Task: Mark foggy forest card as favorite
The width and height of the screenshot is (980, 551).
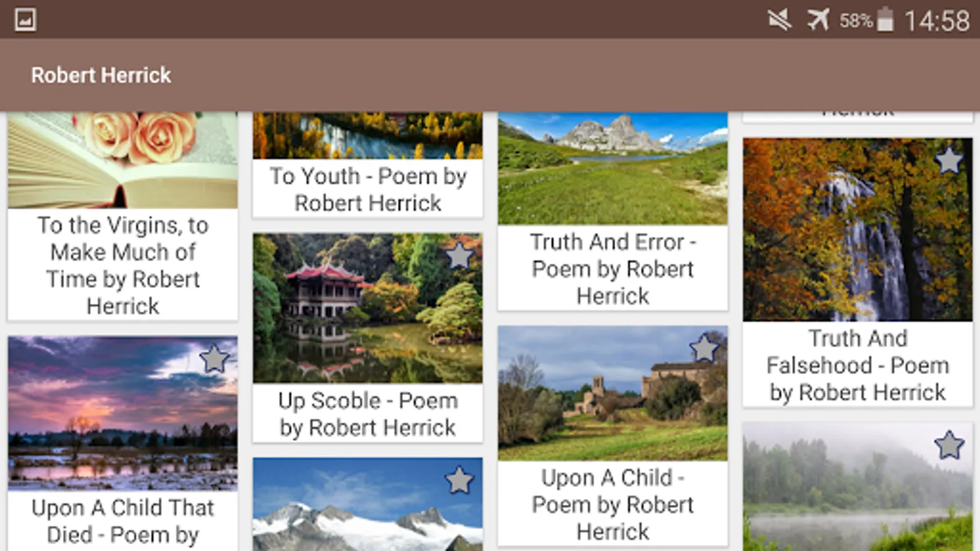Action: 949,445
